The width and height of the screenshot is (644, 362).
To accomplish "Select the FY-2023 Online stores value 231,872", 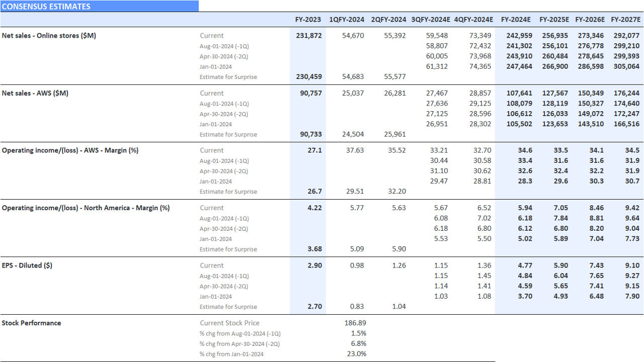I will click(x=309, y=35).
